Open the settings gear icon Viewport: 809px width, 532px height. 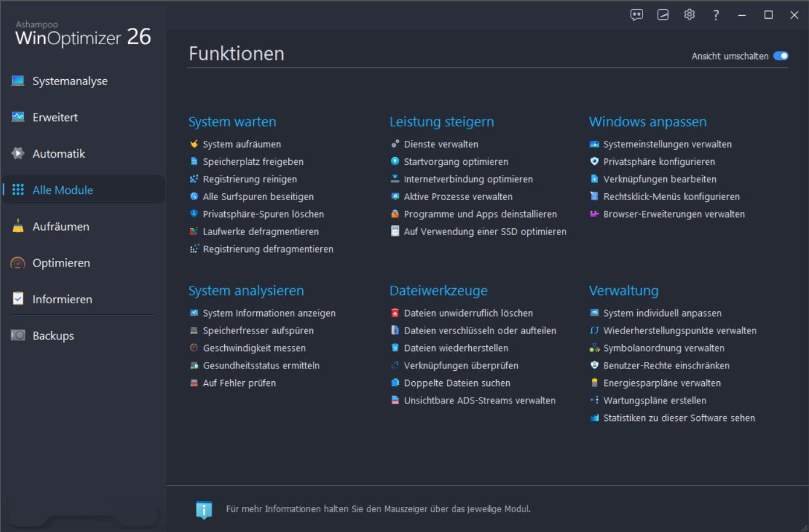pyautogui.click(x=690, y=15)
